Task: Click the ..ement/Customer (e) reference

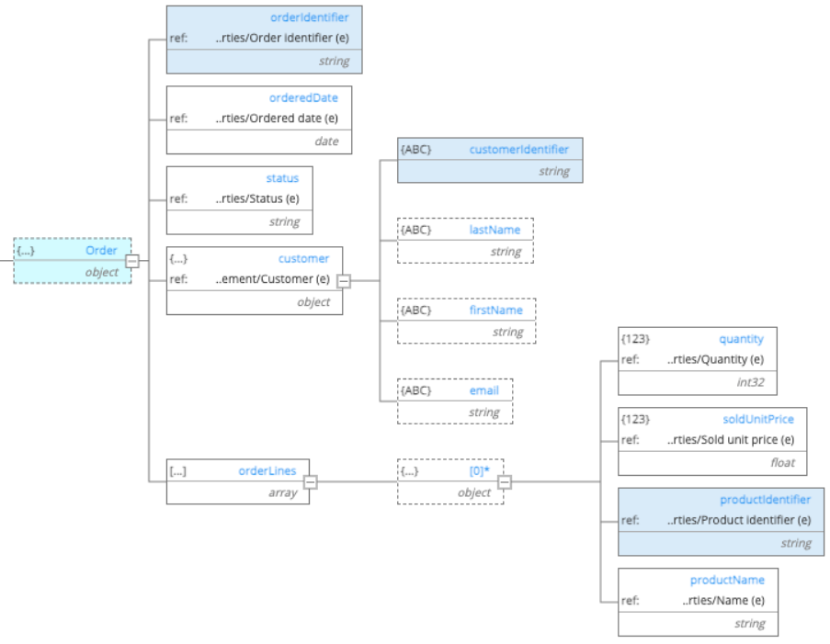Action: click(x=273, y=279)
